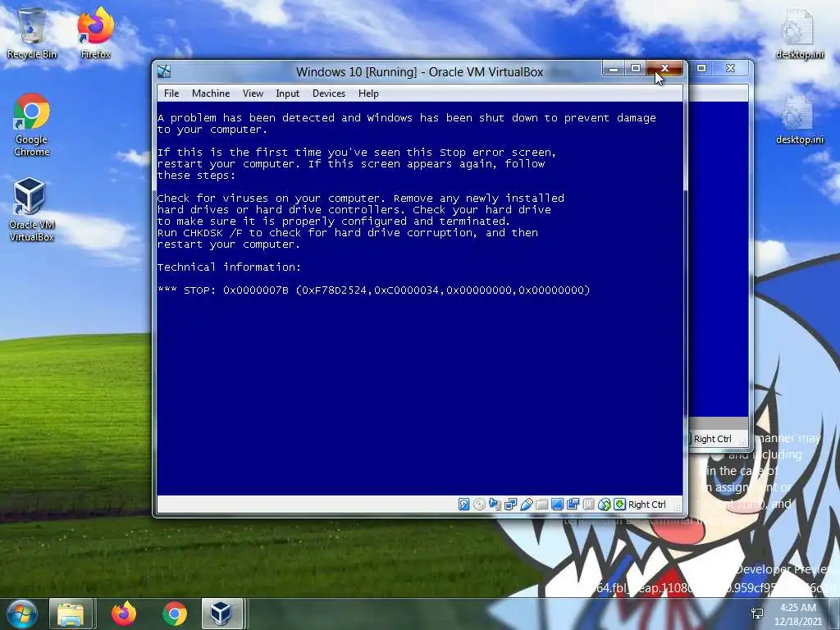
Task: Select the Firefox desktop shortcut
Action: tap(95, 33)
